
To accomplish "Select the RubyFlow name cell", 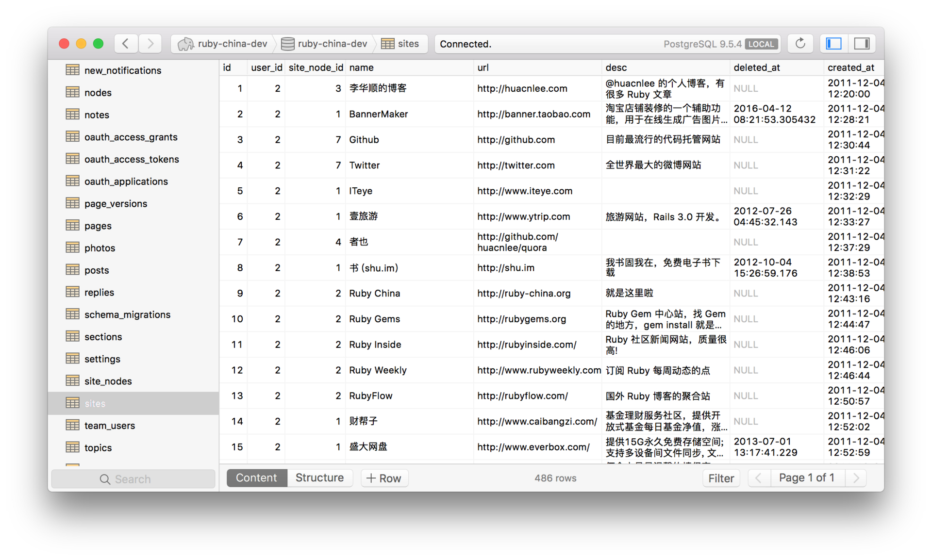I will pyautogui.click(x=409, y=396).
